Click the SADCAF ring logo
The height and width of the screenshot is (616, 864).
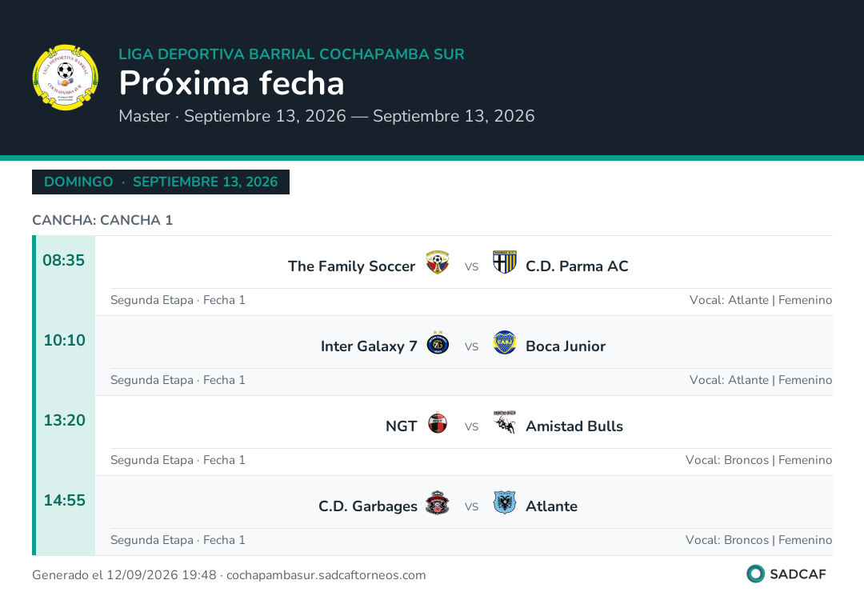coord(755,574)
